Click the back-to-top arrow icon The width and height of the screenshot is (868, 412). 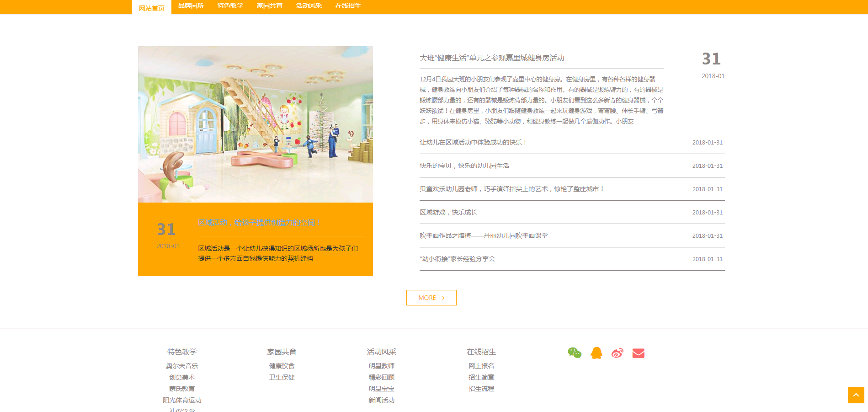[x=856, y=396]
